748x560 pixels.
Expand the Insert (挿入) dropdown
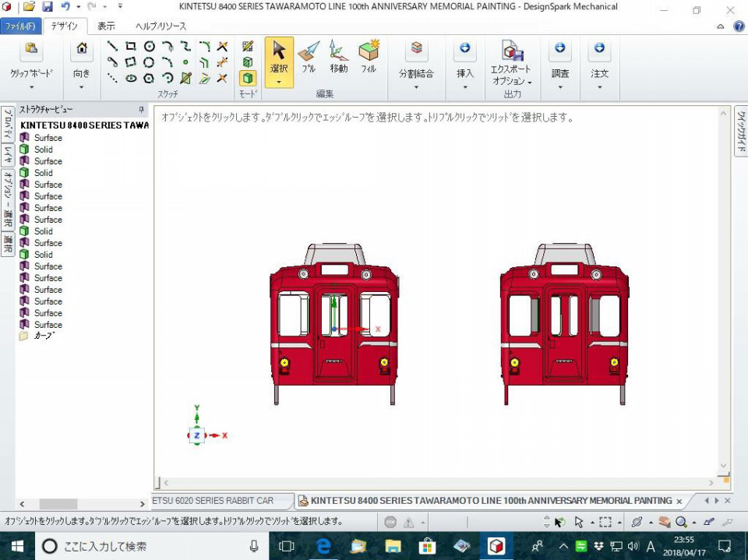(x=465, y=87)
